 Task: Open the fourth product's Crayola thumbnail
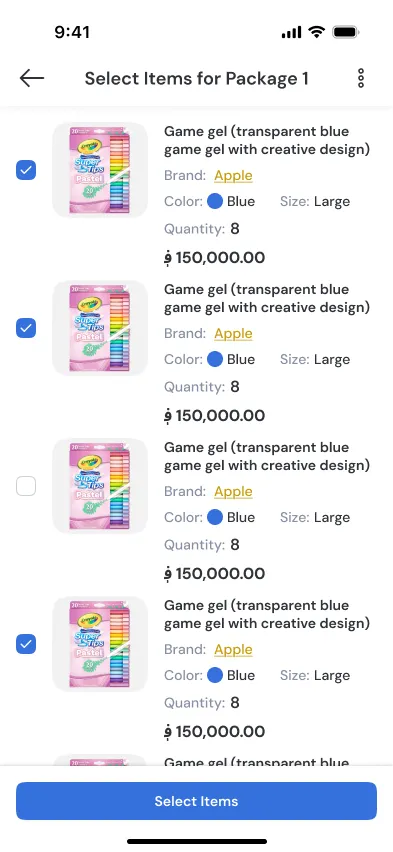[100, 644]
